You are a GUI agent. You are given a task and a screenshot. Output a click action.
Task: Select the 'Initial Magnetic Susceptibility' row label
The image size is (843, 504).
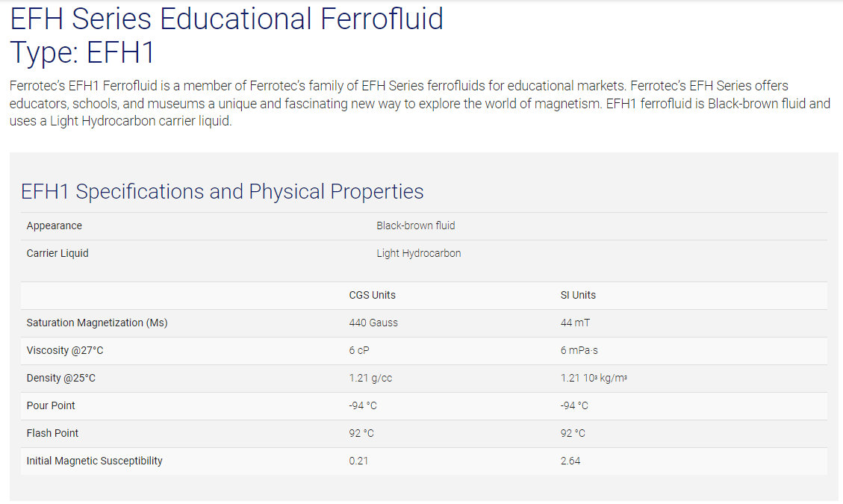tap(94, 461)
